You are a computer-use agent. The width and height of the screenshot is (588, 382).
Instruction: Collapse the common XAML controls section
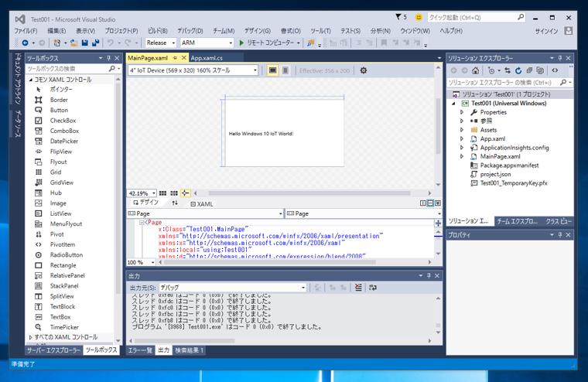coord(31,80)
